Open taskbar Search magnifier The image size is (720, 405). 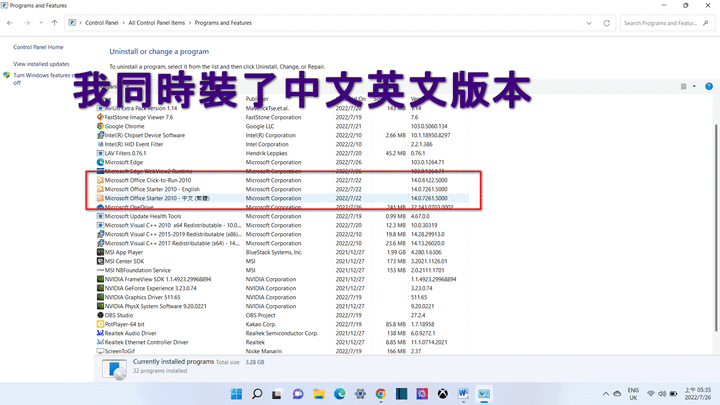(x=257, y=394)
